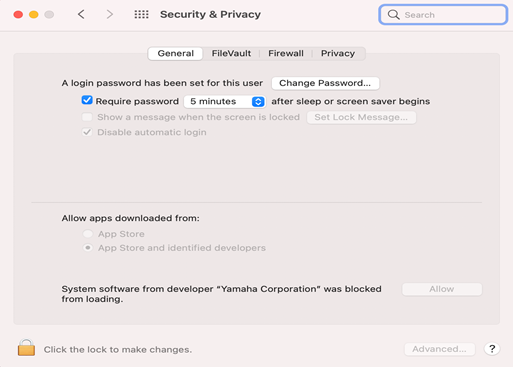Click the magnifying glass in search field

394,15
